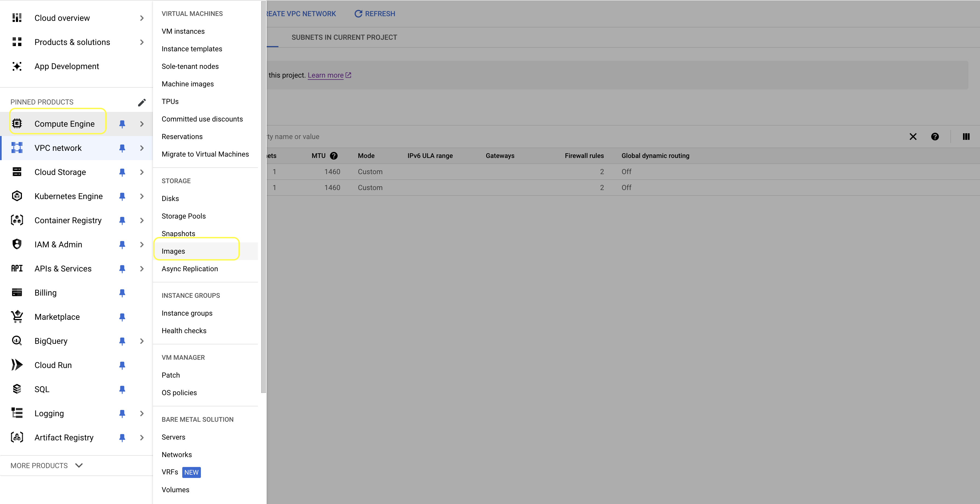This screenshot has width=980, height=504.
Task: Click the submenu vertical scrollbar
Action: tap(263, 196)
